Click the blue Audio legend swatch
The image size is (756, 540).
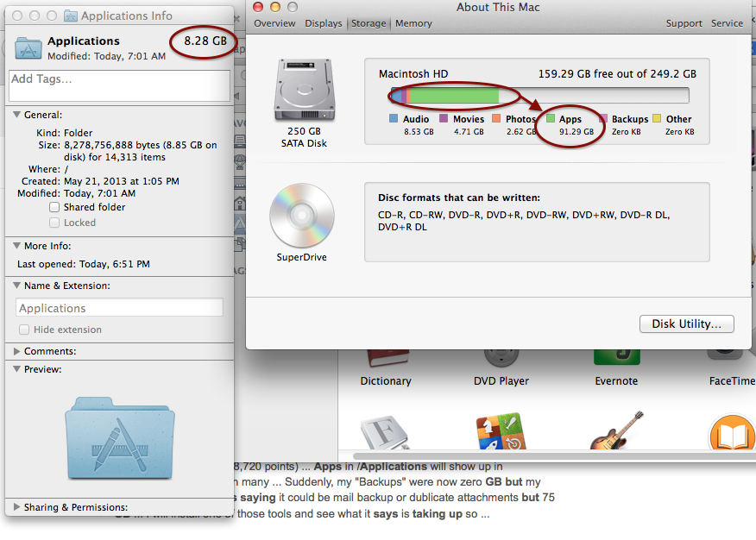pos(394,118)
